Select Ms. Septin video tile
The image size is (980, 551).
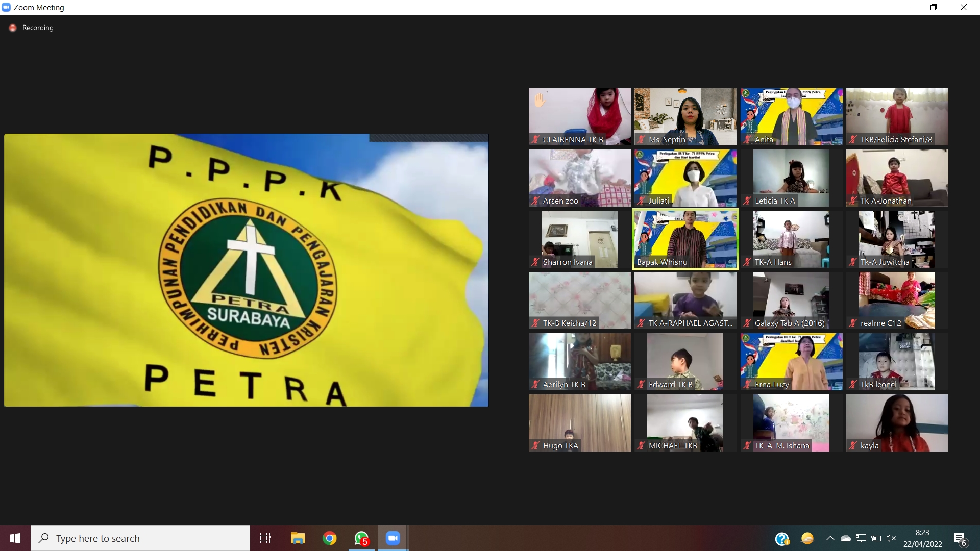(x=685, y=117)
